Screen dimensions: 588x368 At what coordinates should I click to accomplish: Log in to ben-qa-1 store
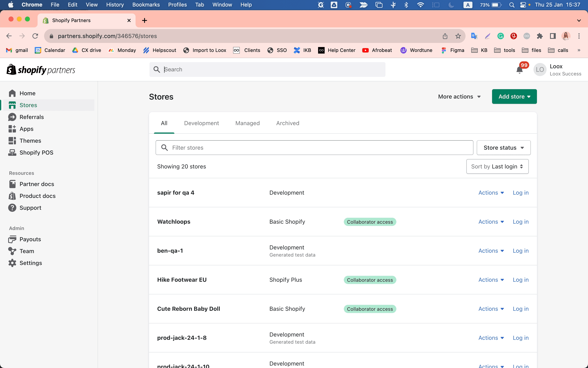click(520, 251)
